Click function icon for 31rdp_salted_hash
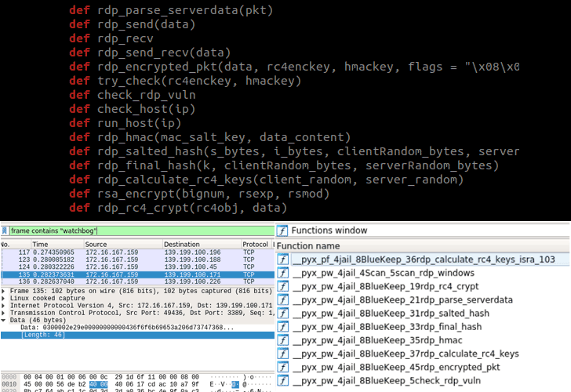Screen dimensions: 571x392 (x=283, y=314)
